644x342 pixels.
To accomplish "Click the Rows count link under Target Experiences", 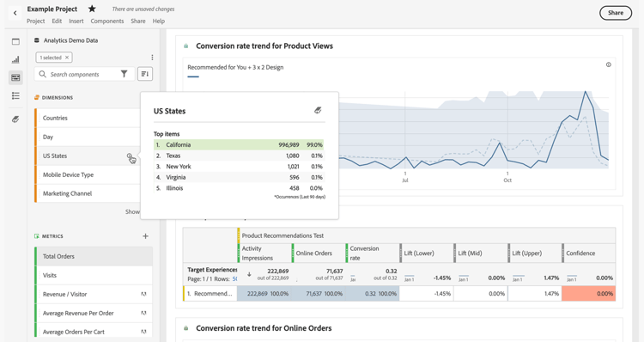I will coord(235,278).
